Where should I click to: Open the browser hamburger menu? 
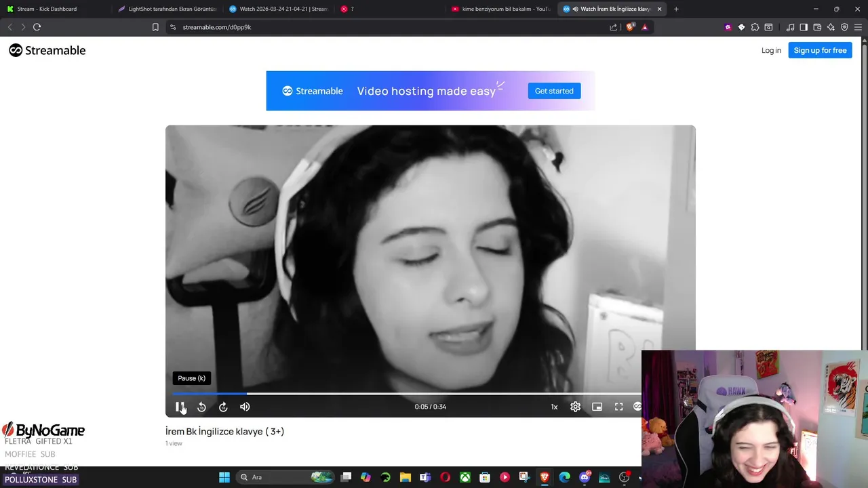pyautogui.click(x=859, y=27)
